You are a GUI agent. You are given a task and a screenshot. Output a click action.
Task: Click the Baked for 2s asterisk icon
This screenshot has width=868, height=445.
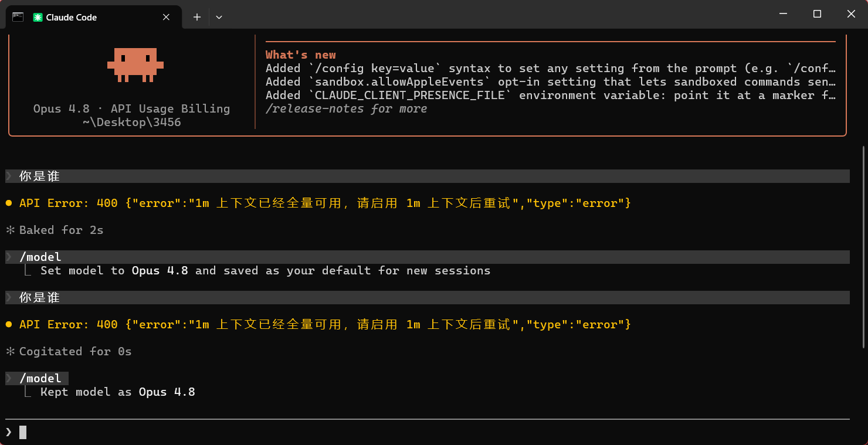(x=10, y=230)
